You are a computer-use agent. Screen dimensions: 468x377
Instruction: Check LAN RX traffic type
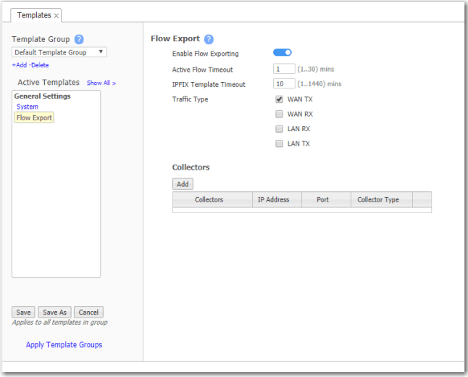(279, 129)
